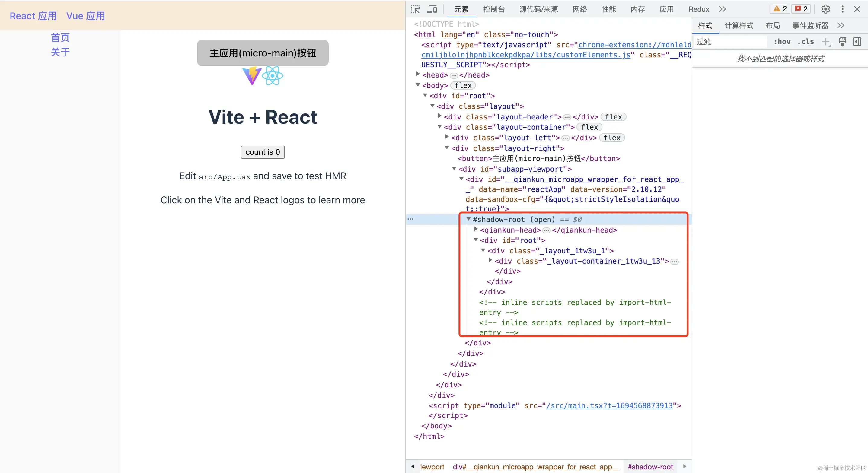Add a new style rule

tap(826, 42)
